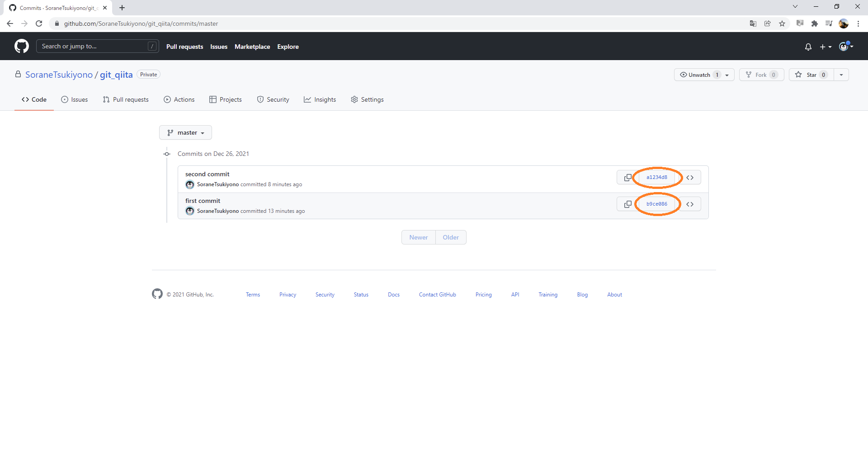Browse repository at second commit code icon

690,177
